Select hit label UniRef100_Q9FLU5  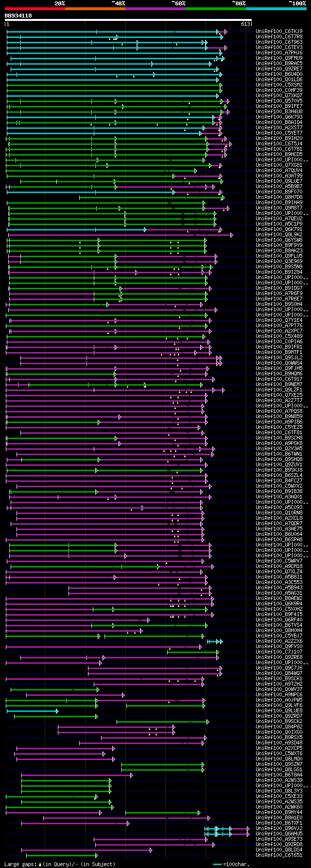tap(279, 256)
